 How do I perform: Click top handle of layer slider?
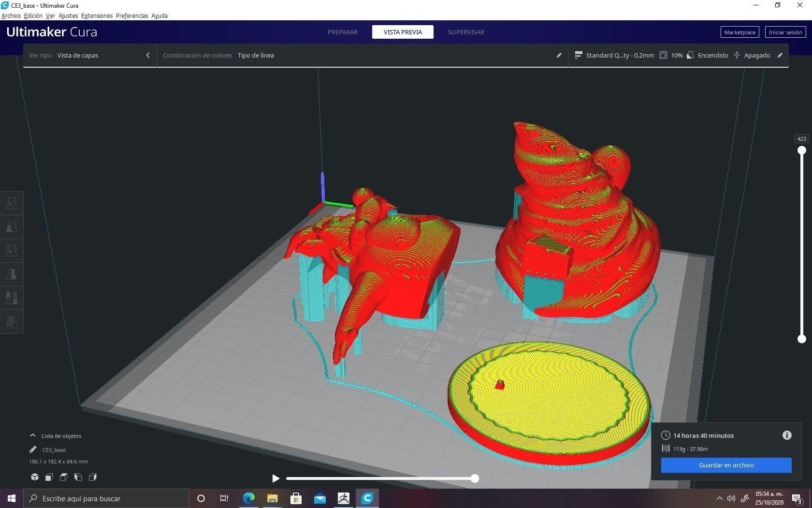(x=802, y=150)
